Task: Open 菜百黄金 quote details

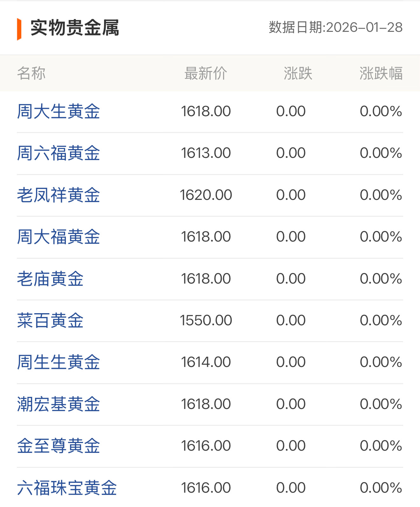Action: tap(50, 320)
